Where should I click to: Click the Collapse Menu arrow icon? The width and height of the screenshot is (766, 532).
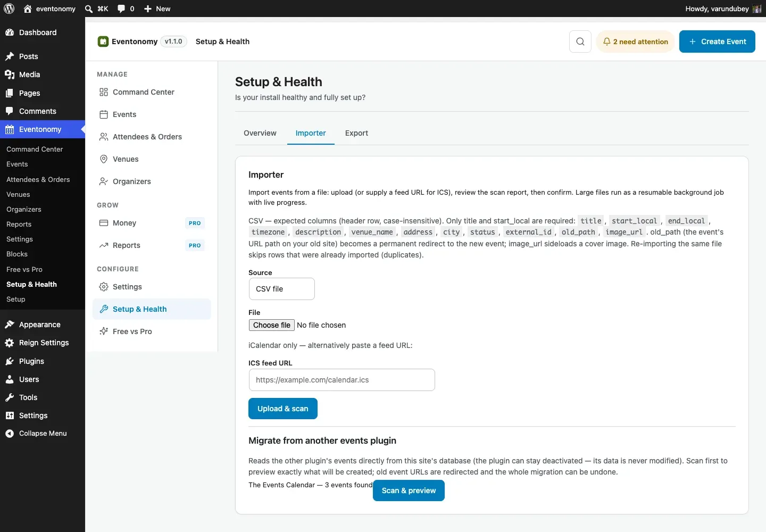tap(10, 434)
